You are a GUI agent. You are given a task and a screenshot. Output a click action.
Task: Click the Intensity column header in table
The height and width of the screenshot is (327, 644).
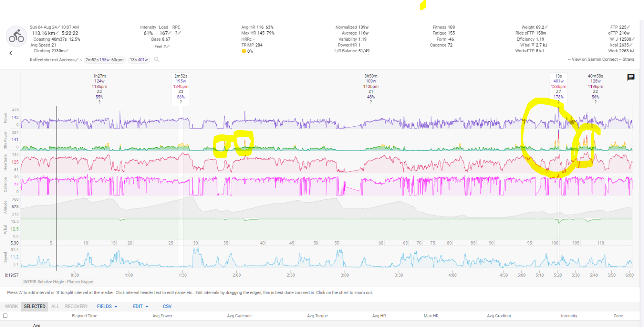569,316
